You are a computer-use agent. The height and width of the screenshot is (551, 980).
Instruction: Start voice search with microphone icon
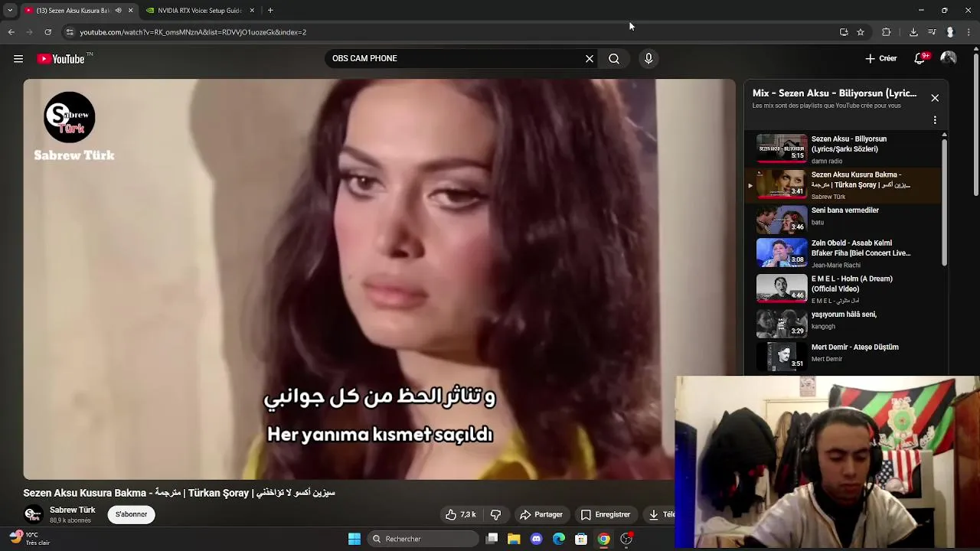648,59
